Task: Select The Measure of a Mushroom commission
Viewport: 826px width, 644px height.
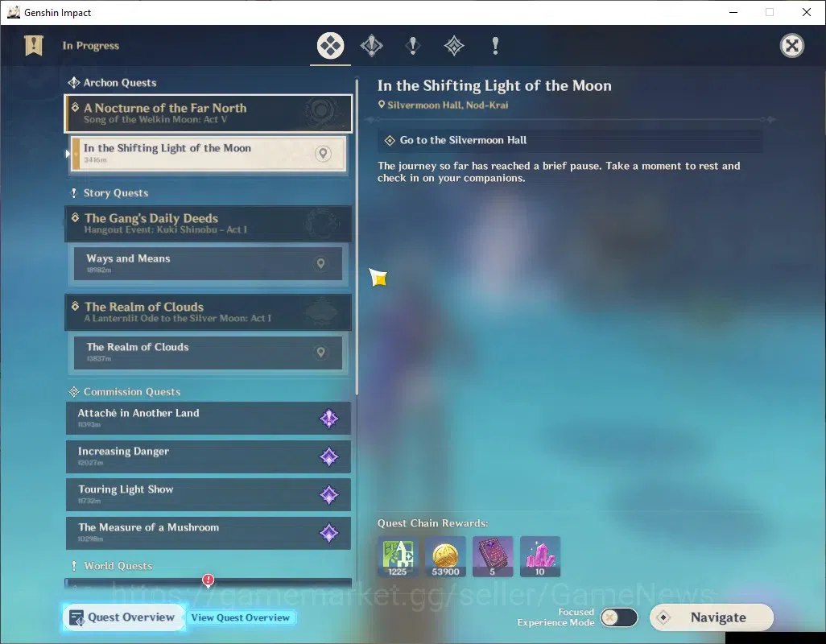Action: click(x=208, y=533)
